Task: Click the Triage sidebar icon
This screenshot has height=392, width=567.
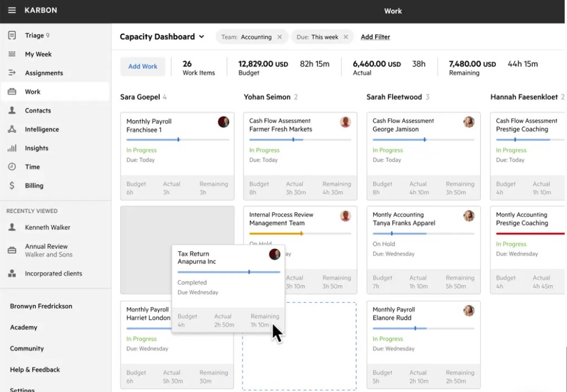Action: pyautogui.click(x=12, y=35)
